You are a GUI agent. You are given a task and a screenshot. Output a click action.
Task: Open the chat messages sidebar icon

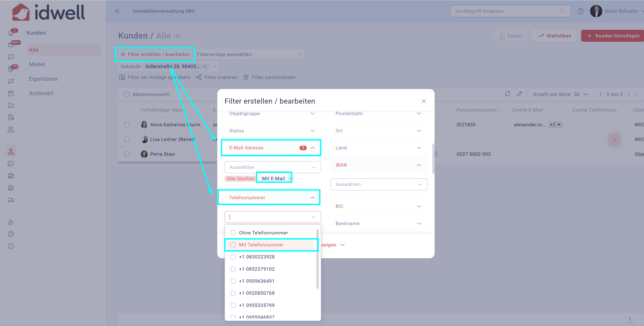(x=11, y=57)
